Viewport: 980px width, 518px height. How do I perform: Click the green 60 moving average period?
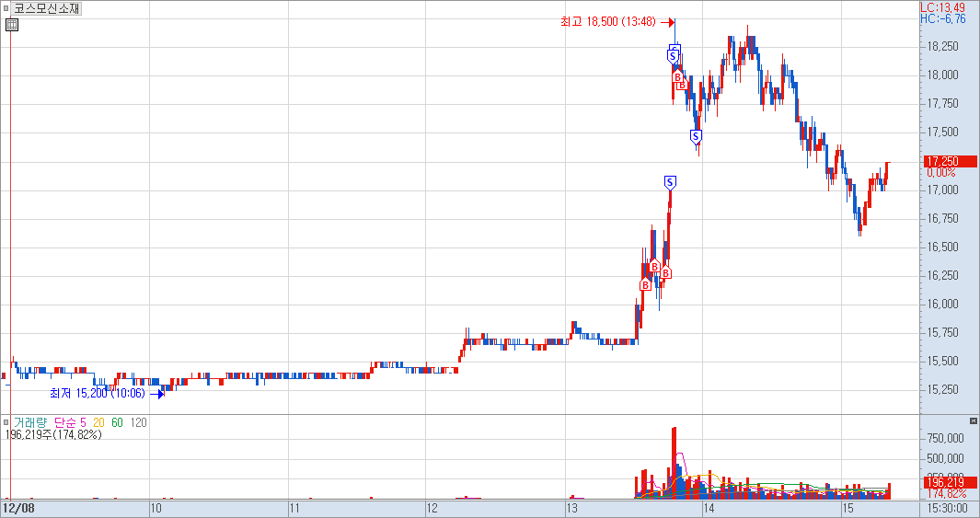coord(118,423)
